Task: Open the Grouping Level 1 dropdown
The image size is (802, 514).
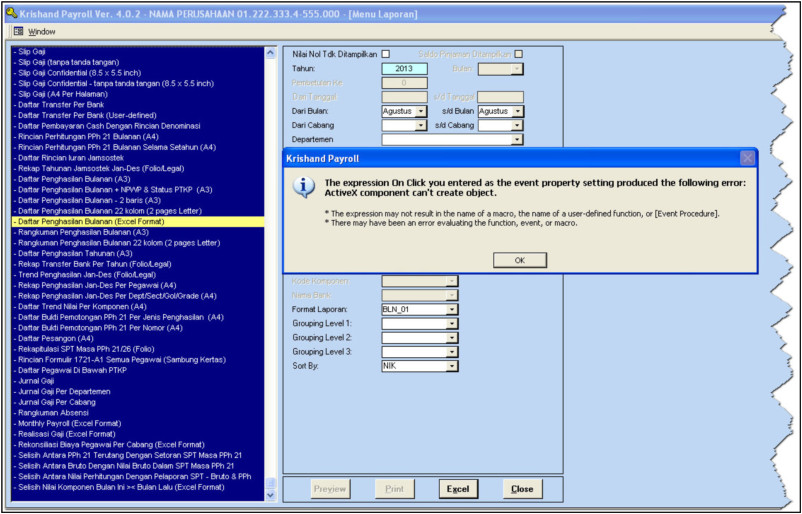Action: point(452,324)
